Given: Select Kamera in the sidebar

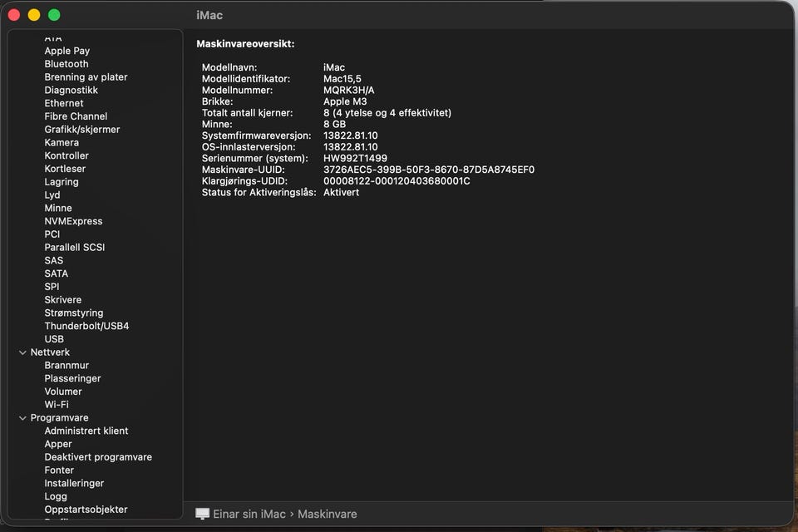Looking at the screenshot, I should tap(62, 142).
